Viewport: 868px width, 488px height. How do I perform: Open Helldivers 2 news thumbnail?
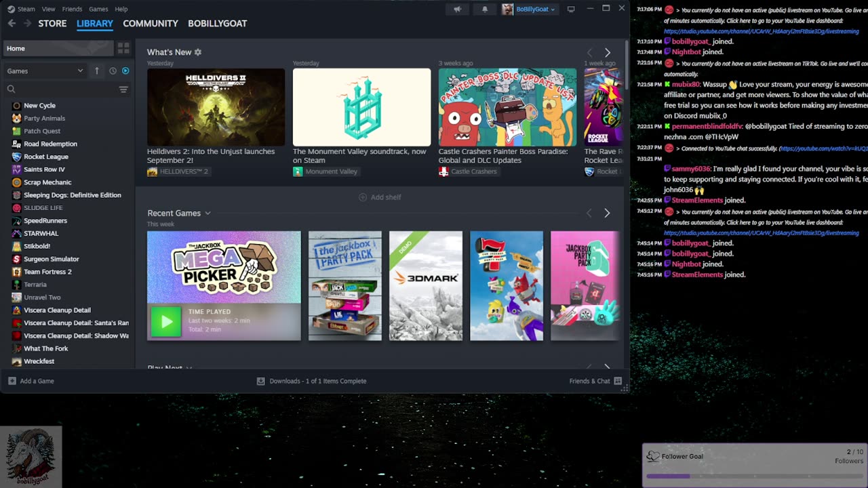pyautogui.click(x=216, y=107)
